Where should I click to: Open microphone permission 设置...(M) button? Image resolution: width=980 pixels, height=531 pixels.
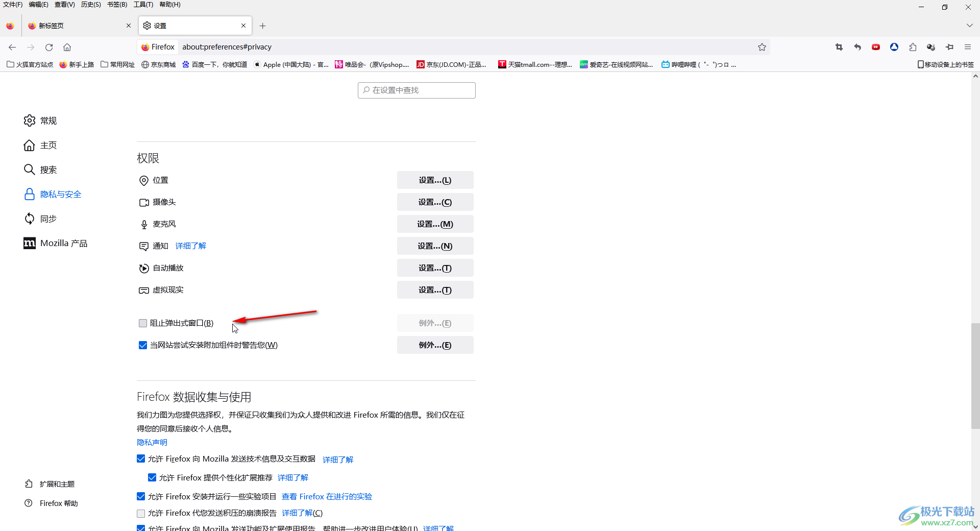[x=435, y=224]
